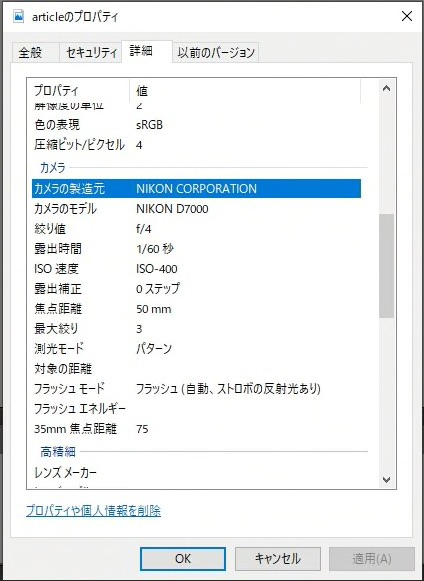
Task: Switch to the 全般 tab
Action: click(x=35, y=53)
